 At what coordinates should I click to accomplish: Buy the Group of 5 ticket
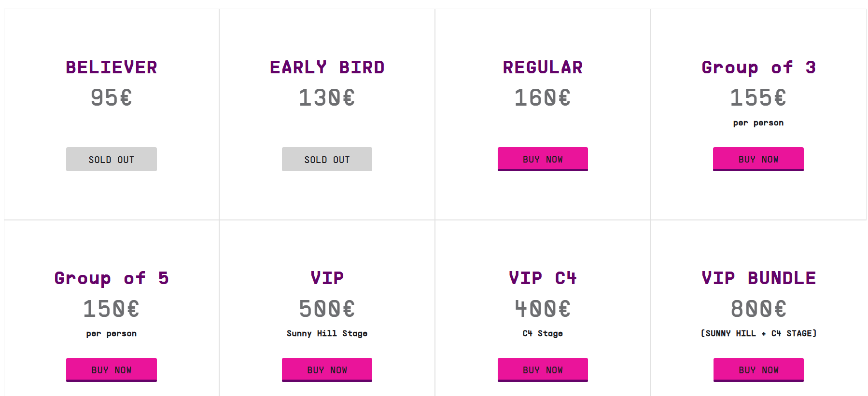tap(112, 370)
